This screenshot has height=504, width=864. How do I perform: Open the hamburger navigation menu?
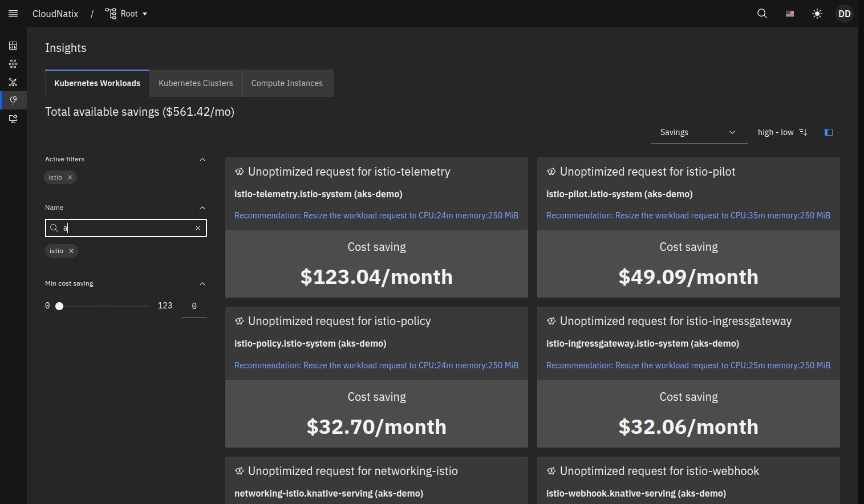pos(13,14)
